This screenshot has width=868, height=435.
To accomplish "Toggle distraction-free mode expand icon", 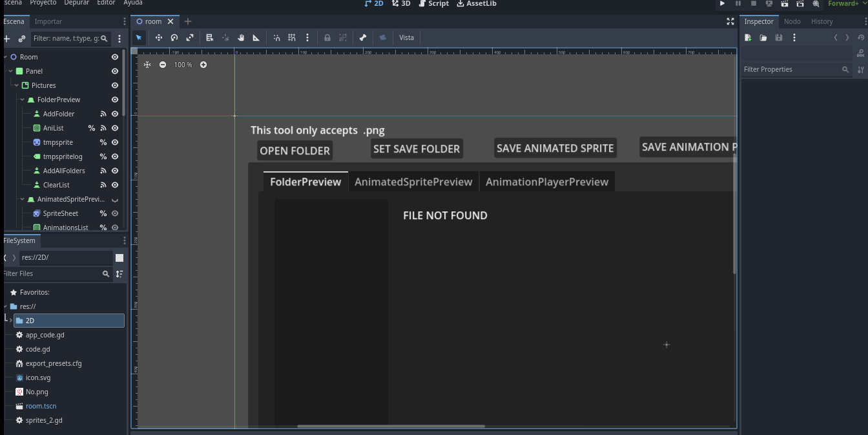I will pos(730,21).
